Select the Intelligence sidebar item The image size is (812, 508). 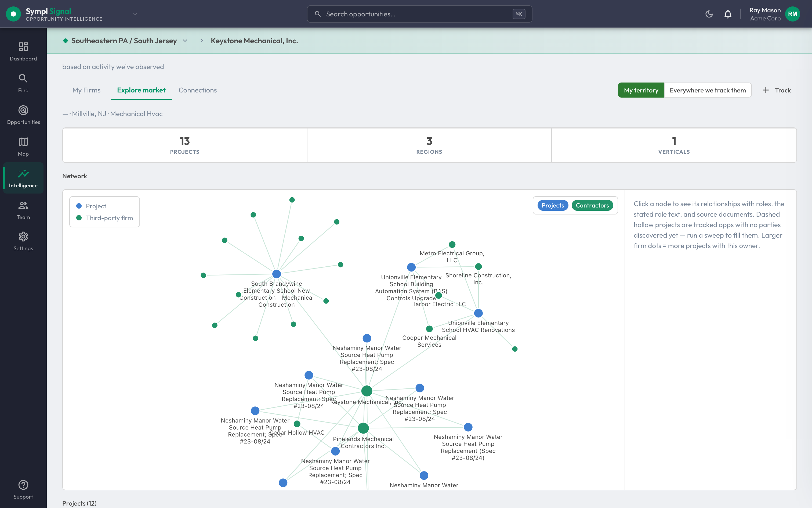point(23,178)
